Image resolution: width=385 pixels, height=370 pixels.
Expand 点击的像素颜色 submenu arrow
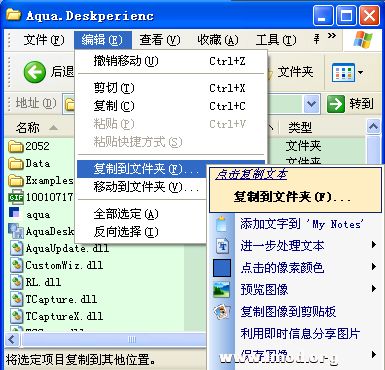pyautogui.click(x=374, y=267)
